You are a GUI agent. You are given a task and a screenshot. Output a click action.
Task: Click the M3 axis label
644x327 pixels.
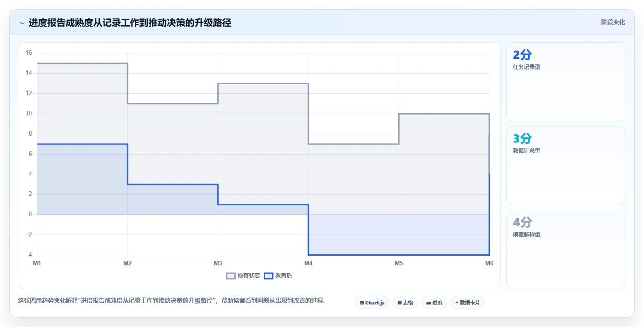click(x=218, y=264)
